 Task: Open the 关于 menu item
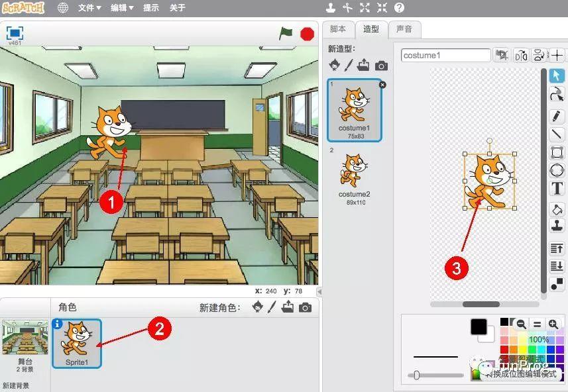pyautogui.click(x=178, y=7)
